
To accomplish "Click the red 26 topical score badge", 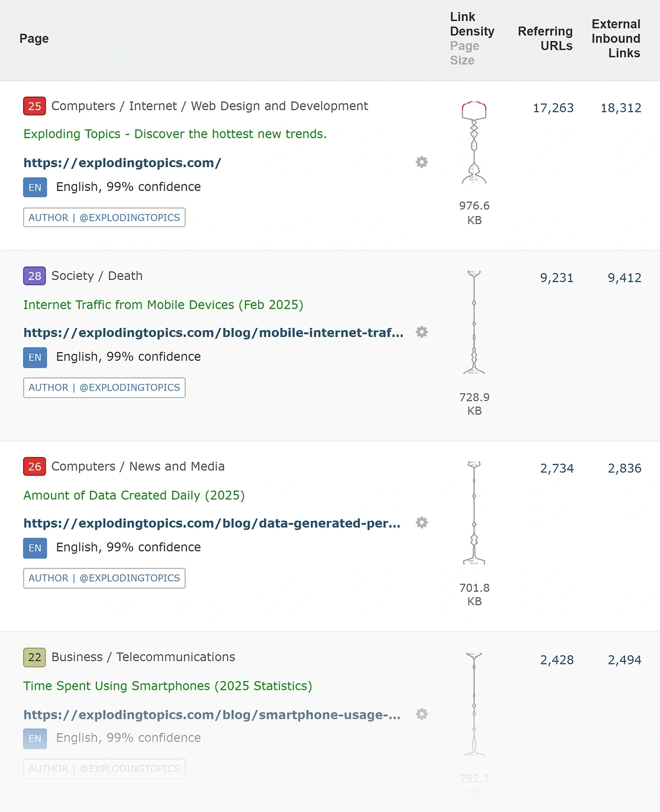I will [x=35, y=467].
